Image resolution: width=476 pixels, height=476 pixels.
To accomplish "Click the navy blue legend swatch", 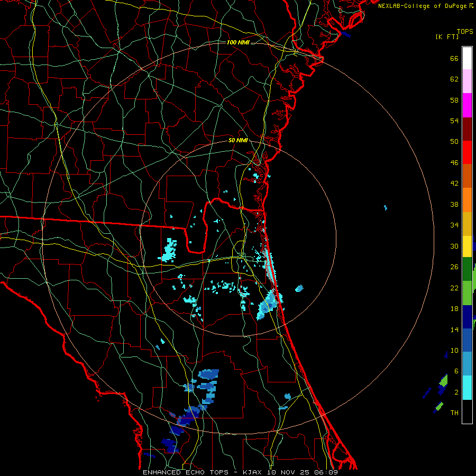I will (x=467, y=317).
